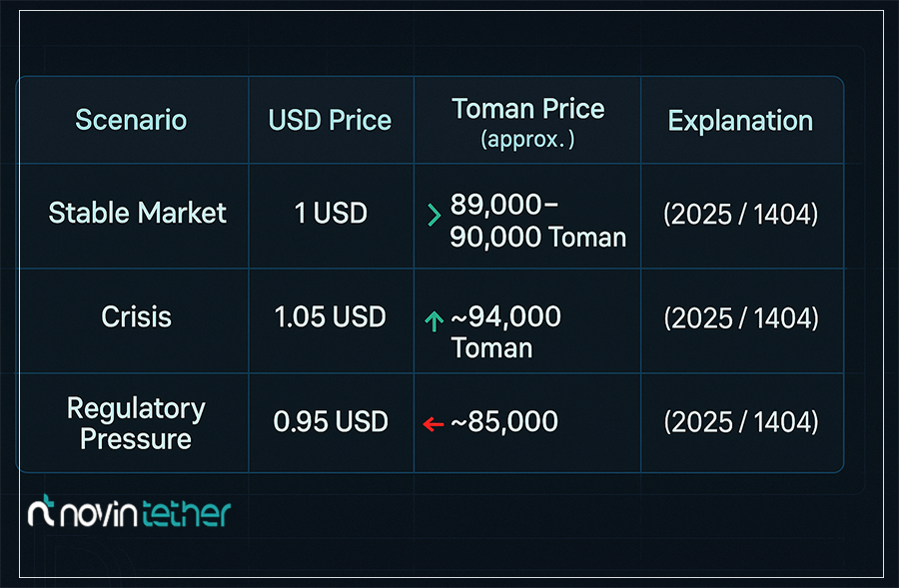The height and width of the screenshot is (588, 899).
Task: Click the green chevron arrow beside 89,000
Action: pyautogui.click(x=435, y=216)
